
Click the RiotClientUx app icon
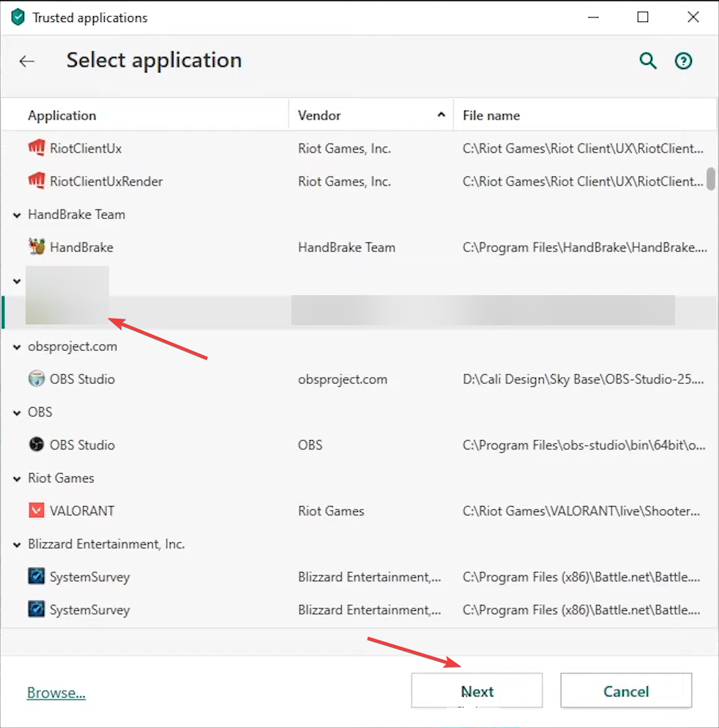coord(37,148)
